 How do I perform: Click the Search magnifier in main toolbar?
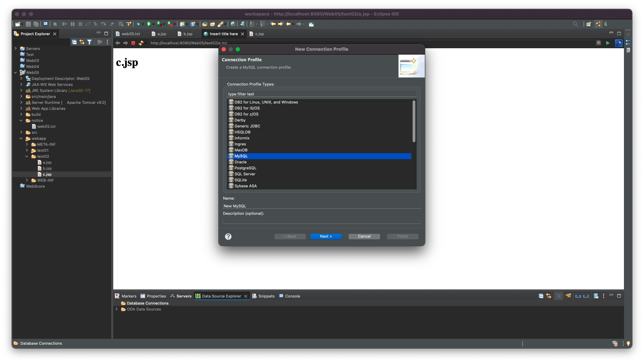point(575,24)
